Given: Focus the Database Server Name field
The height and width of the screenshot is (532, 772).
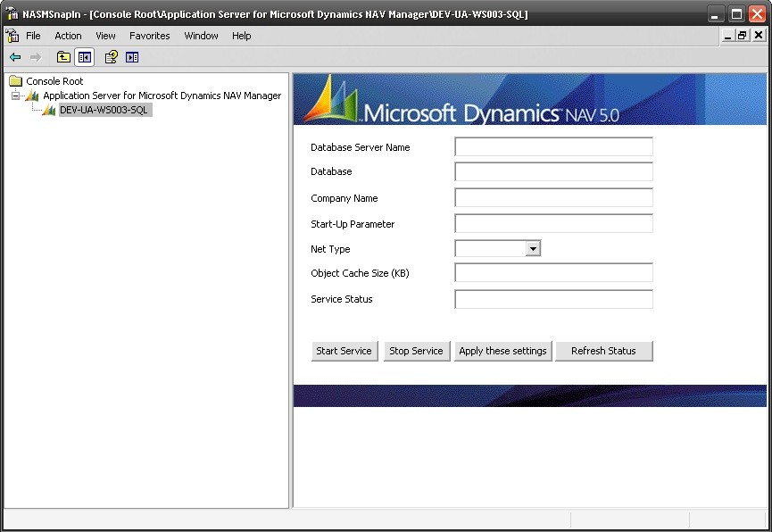Looking at the screenshot, I should point(554,146).
